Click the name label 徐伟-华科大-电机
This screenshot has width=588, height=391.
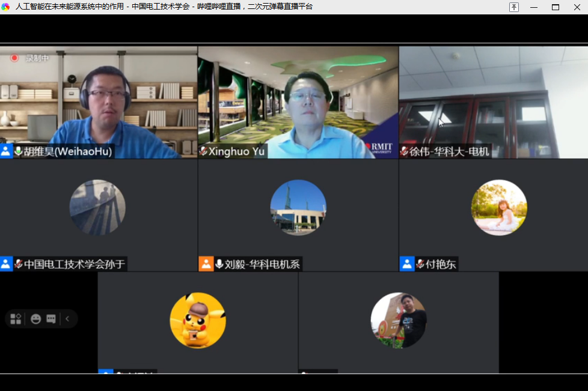tap(449, 151)
